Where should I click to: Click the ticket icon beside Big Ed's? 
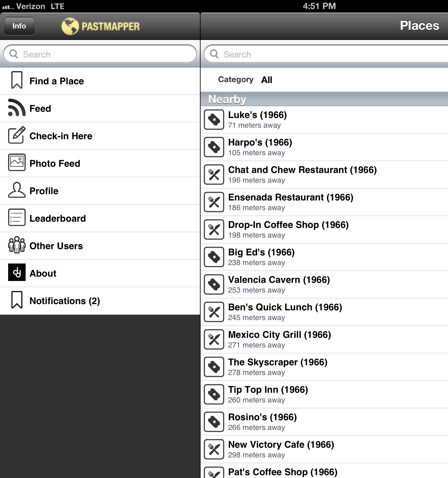[x=214, y=257]
